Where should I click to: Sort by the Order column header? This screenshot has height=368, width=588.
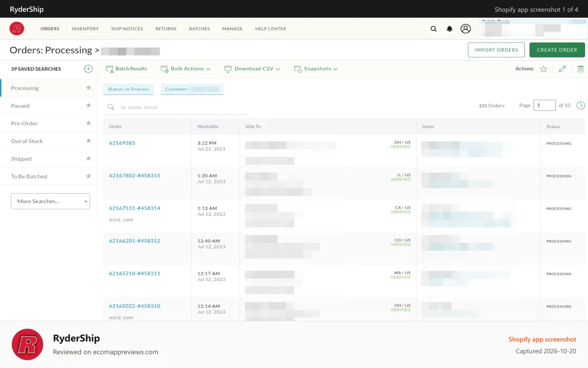[x=116, y=127]
